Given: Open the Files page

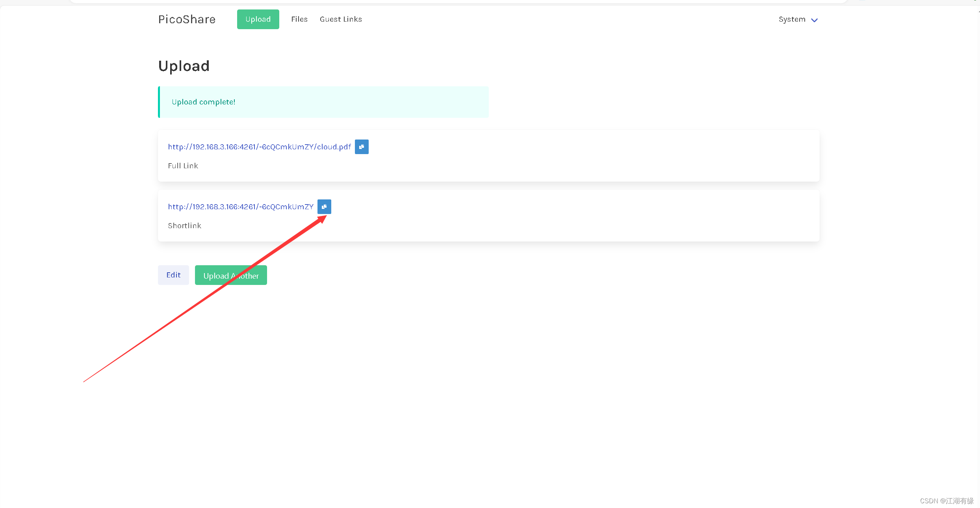Looking at the screenshot, I should [299, 19].
